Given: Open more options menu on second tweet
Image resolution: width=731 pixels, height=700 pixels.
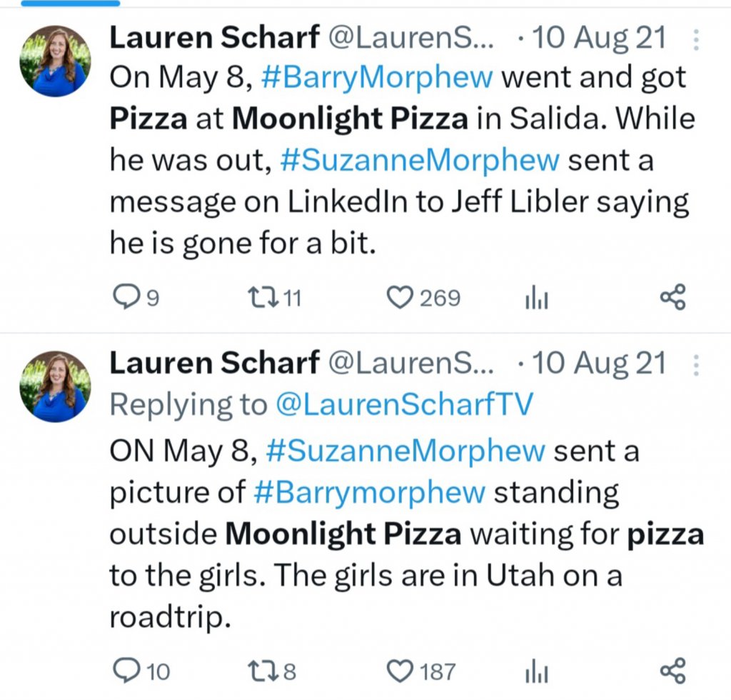Looking at the screenshot, I should pos(697,365).
